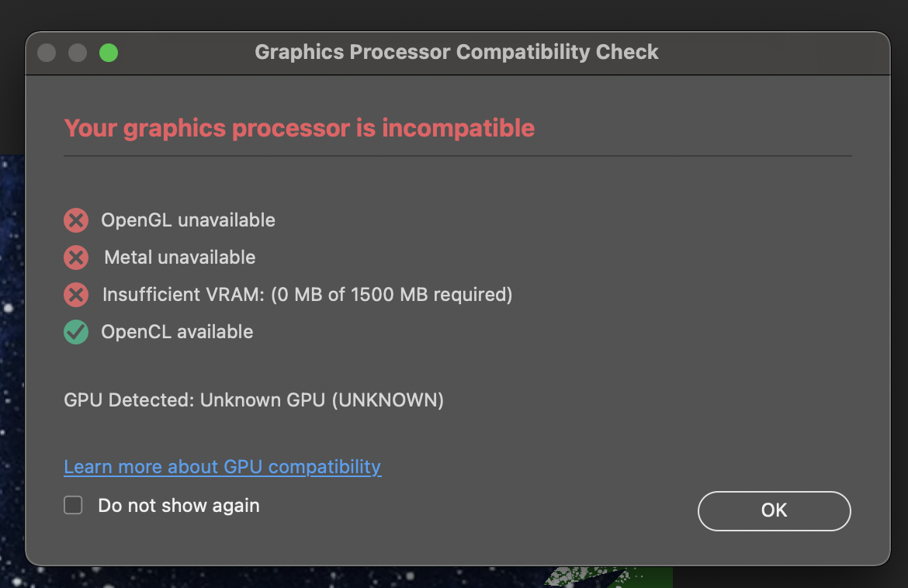Select the Metal unavailable status text

[180, 258]
